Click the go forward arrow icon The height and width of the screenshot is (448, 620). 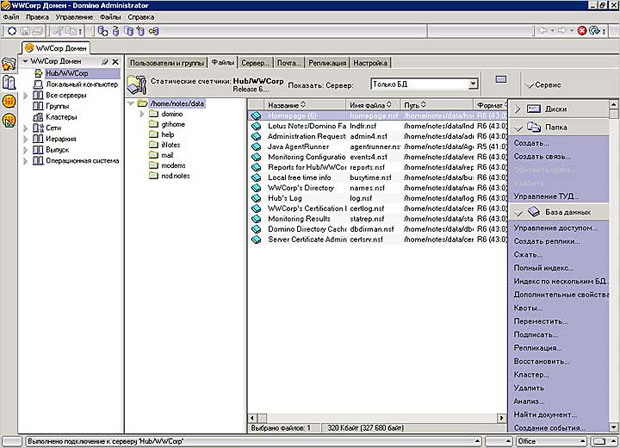click(561, 30)
